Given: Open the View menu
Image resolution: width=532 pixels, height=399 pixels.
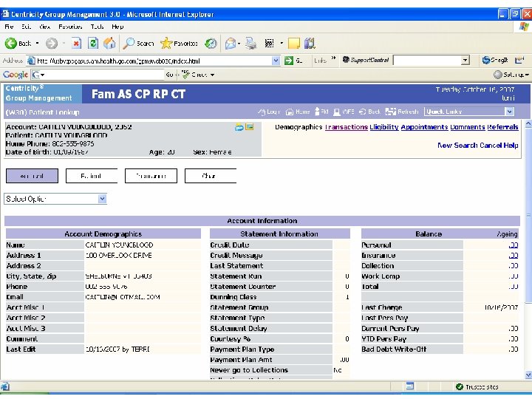Looking at the screenshot, I should (x=45, y=27).
